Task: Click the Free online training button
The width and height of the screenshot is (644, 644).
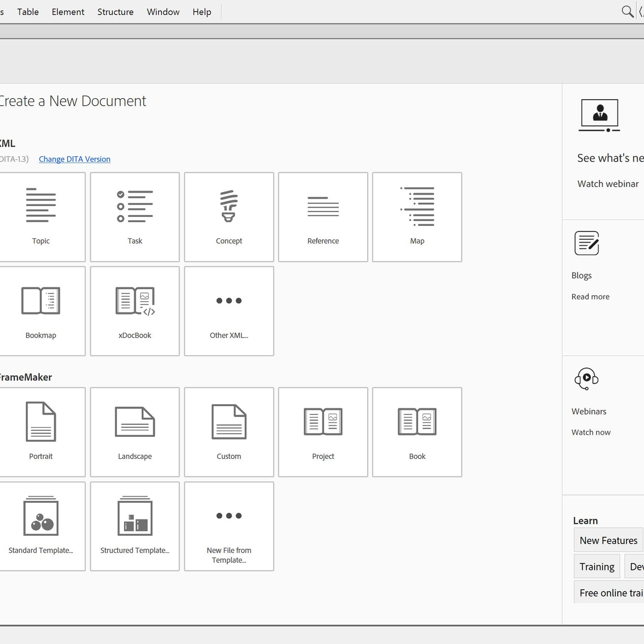Action: 609,592
